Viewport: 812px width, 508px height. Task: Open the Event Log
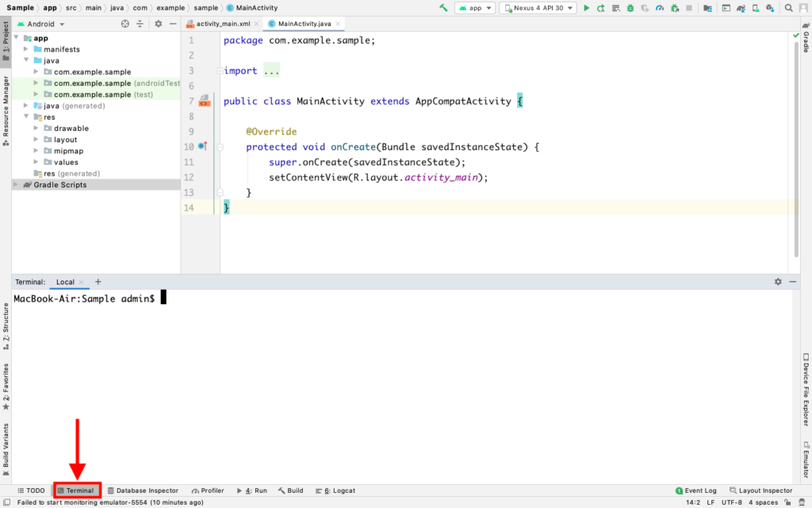(696, 490)
